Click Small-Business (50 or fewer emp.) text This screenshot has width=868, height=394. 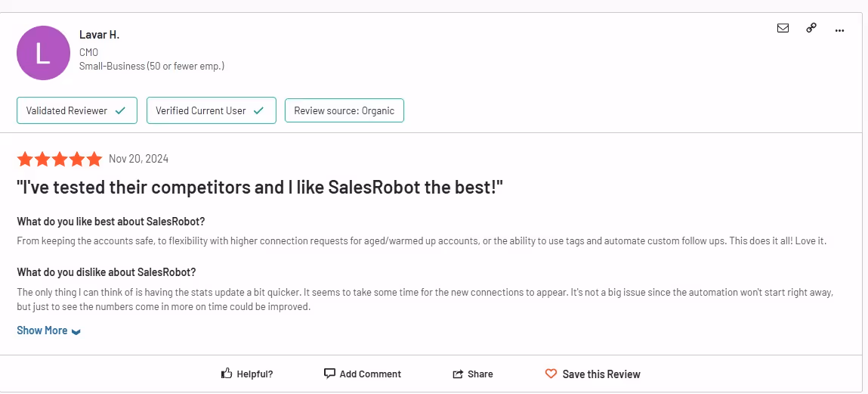pyautogui.click(x=152, y=66)
